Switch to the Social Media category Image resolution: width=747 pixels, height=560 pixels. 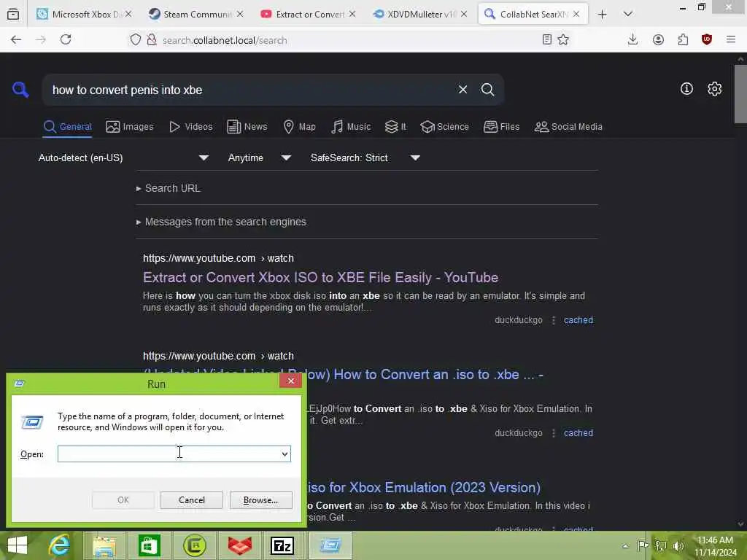[568, 127]
